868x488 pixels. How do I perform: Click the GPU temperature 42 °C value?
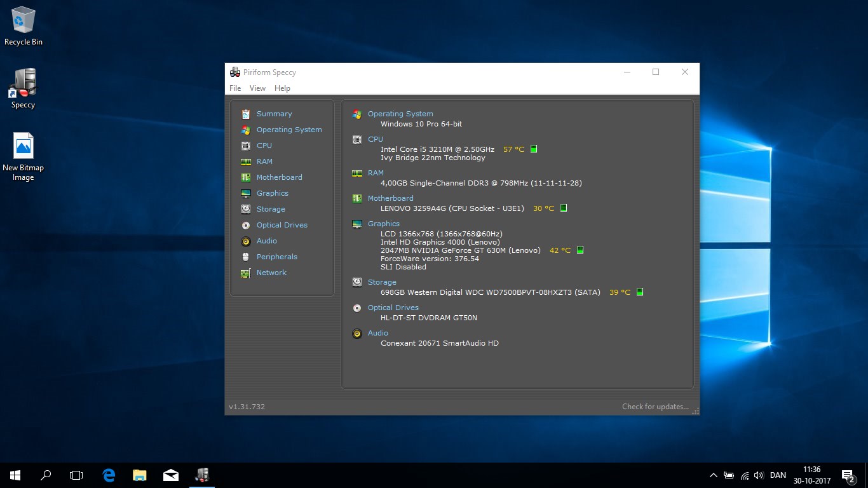tap(560, 250)
